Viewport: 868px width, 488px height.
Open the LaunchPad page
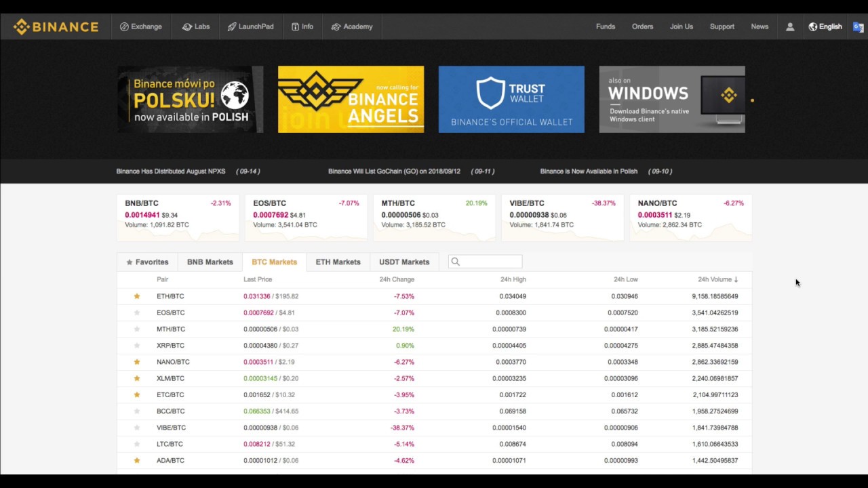(251, 27)
